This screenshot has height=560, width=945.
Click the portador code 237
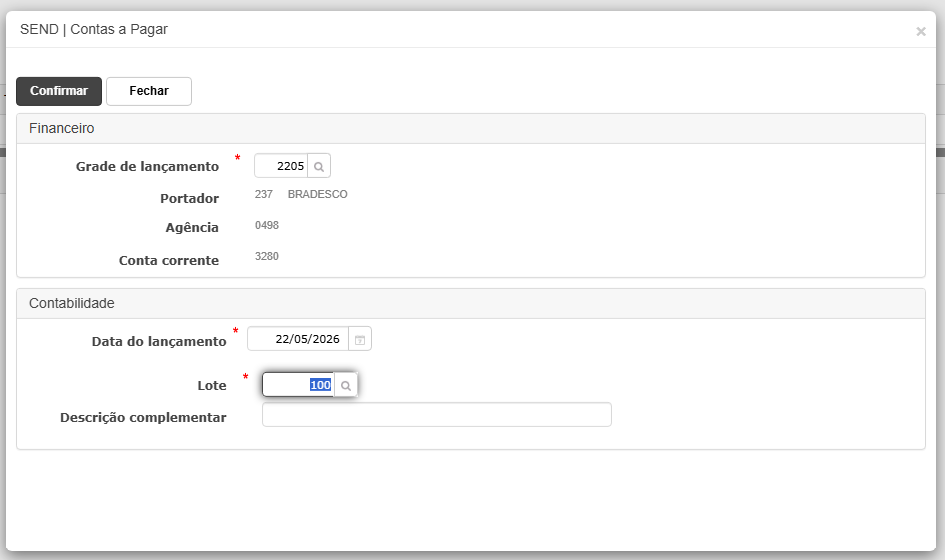[263, 194]
